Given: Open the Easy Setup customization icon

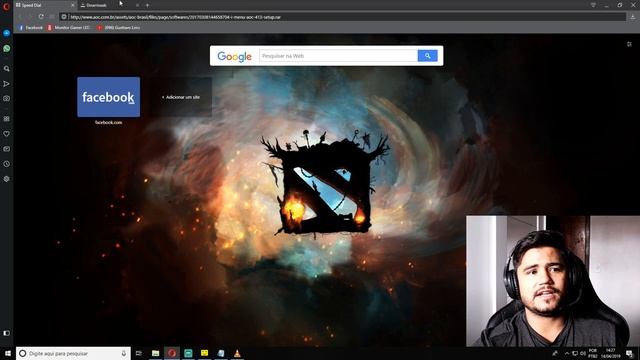Looking at the screenshot, I should [x=629, y=44].
